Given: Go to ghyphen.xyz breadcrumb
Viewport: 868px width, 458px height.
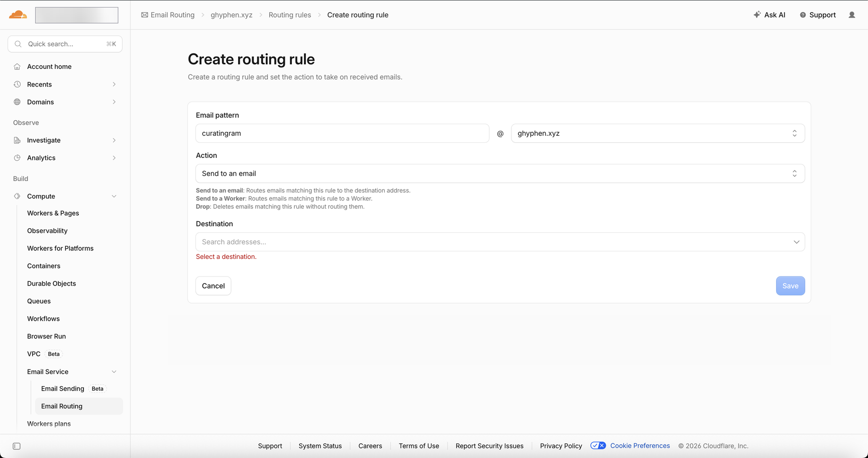Looking at the screenshot, I should pyautogui.click(x=232, y=15).
